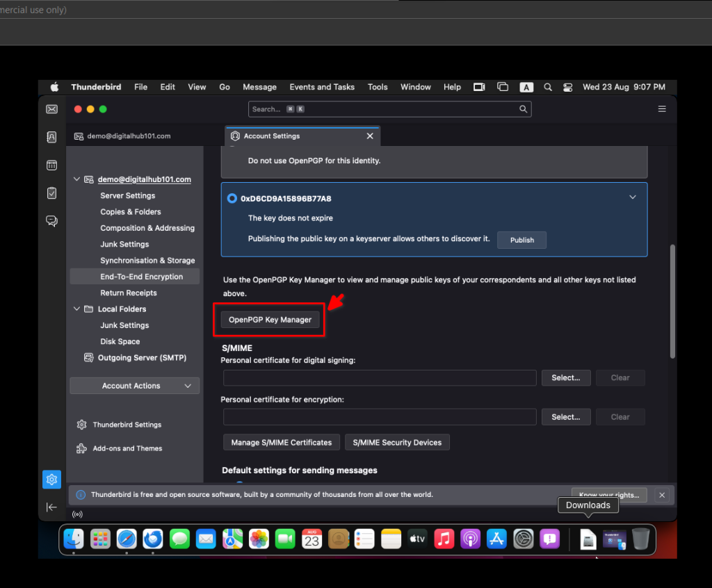Open Podcasts from the Dock
The image size is (712, 588).
pyautogui.click(x=471, y=539)
